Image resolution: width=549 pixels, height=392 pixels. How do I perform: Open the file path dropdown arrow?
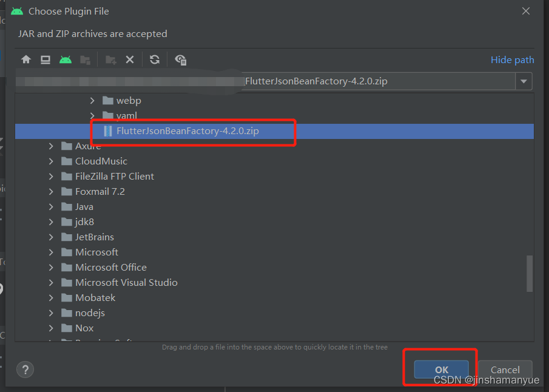pos(524,81)
